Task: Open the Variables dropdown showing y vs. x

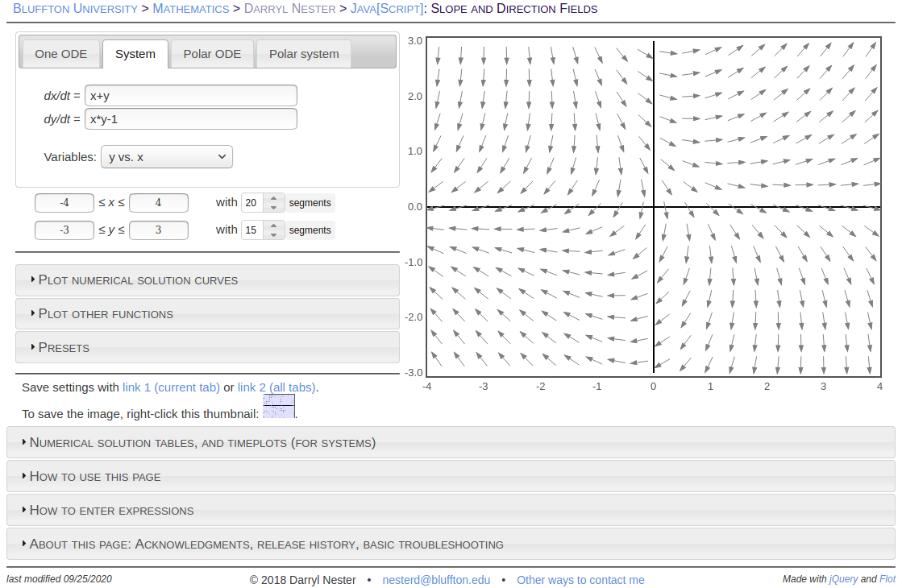Action: [166, 156]
